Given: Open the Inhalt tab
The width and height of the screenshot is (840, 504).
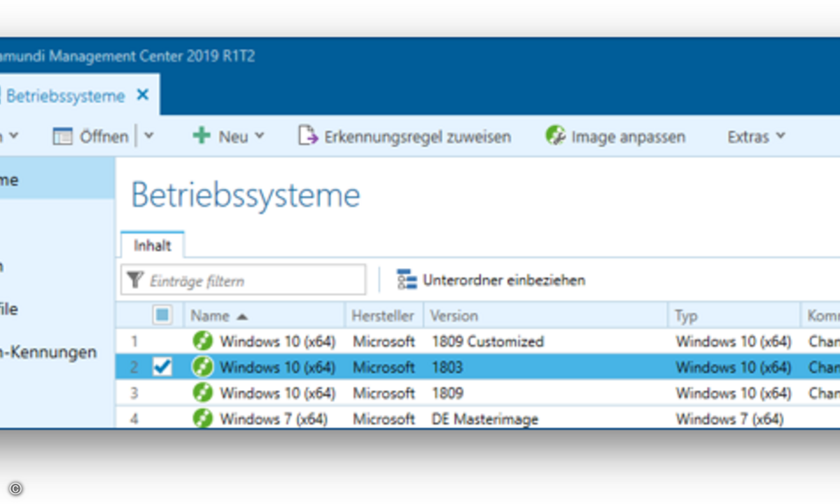Looking at the screenshot, I should 153,246.
